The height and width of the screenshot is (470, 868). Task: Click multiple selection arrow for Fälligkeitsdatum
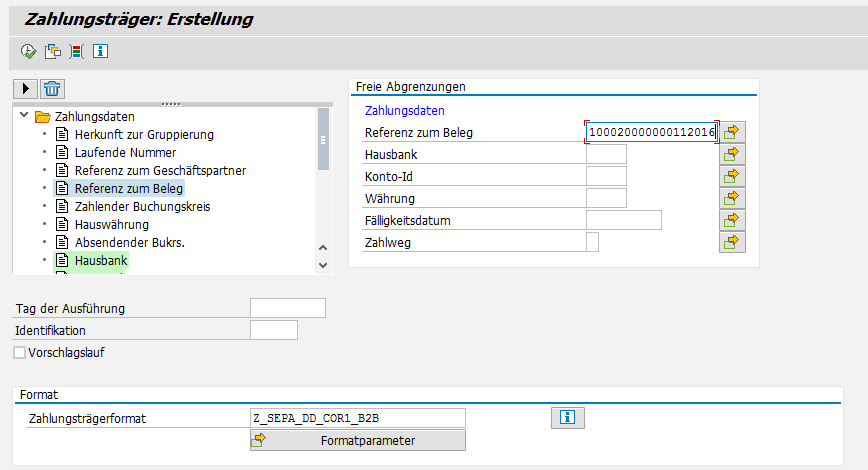click(x=732, y=219)
